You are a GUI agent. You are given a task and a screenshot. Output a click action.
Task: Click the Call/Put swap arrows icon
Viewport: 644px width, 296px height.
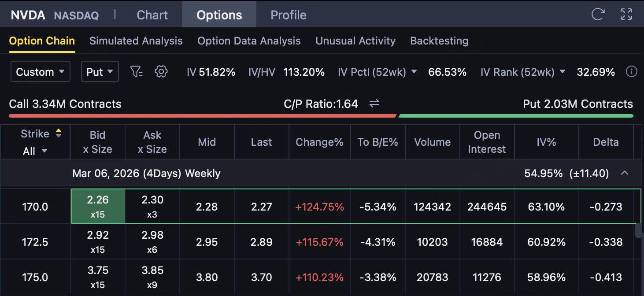tap(374, 104)
